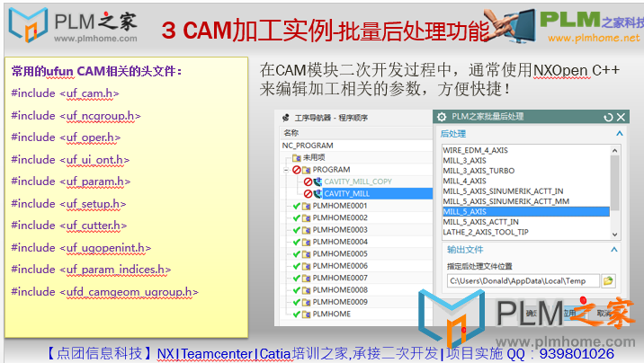Click the uf_param_indices.h include line
Screen dimensions: 644x363
click(x=91, y=270)
